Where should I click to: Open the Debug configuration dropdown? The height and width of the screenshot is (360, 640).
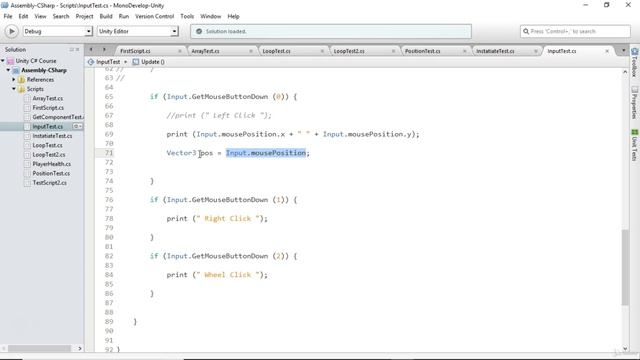coord(57,31)
